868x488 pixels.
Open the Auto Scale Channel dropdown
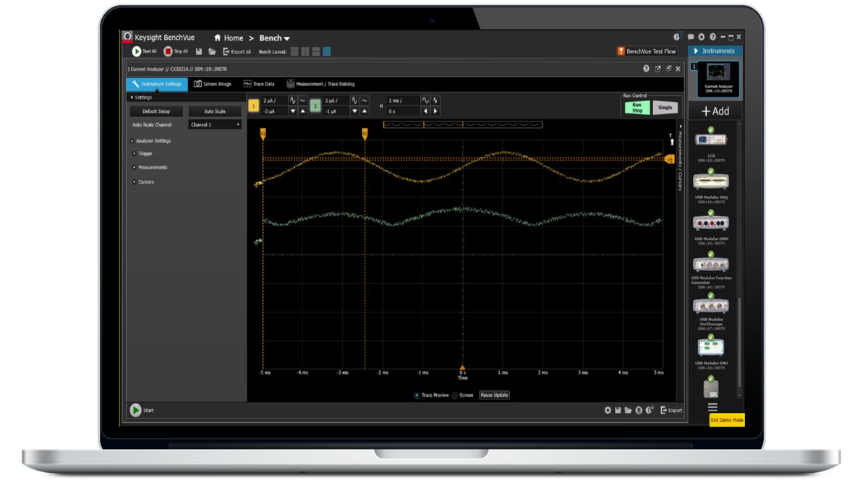(215, 124)
